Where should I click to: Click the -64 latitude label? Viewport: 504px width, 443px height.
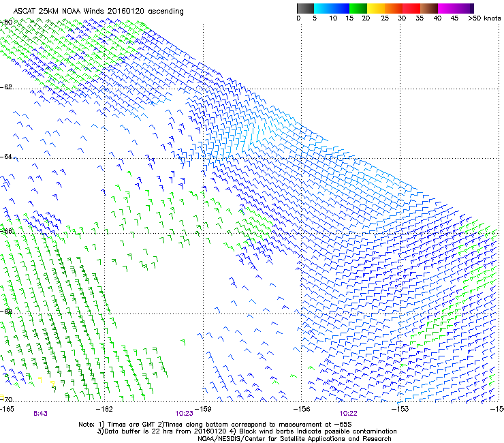coord(6,157)
